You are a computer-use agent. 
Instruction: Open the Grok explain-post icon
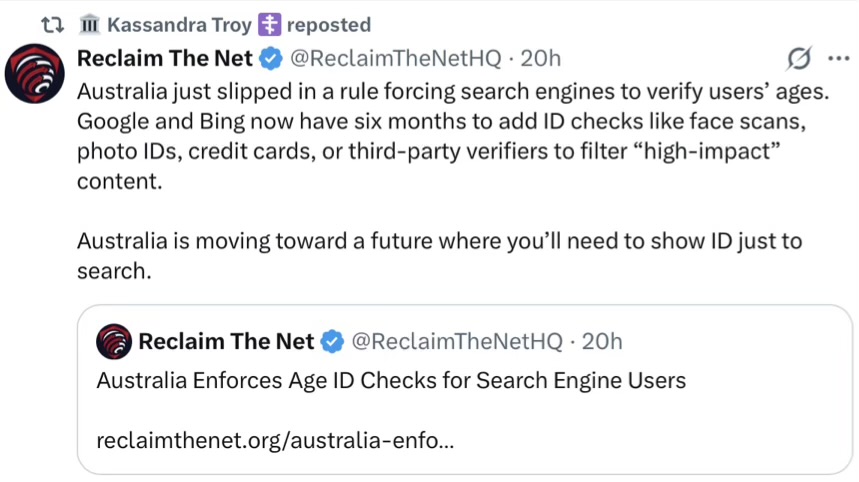799,60
